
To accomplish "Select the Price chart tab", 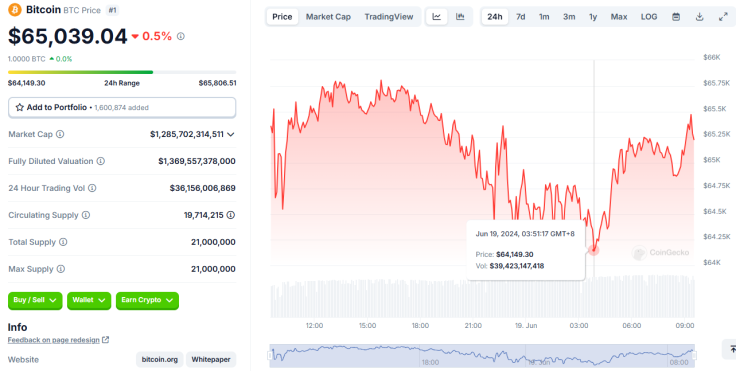I will tap(283, 17).
